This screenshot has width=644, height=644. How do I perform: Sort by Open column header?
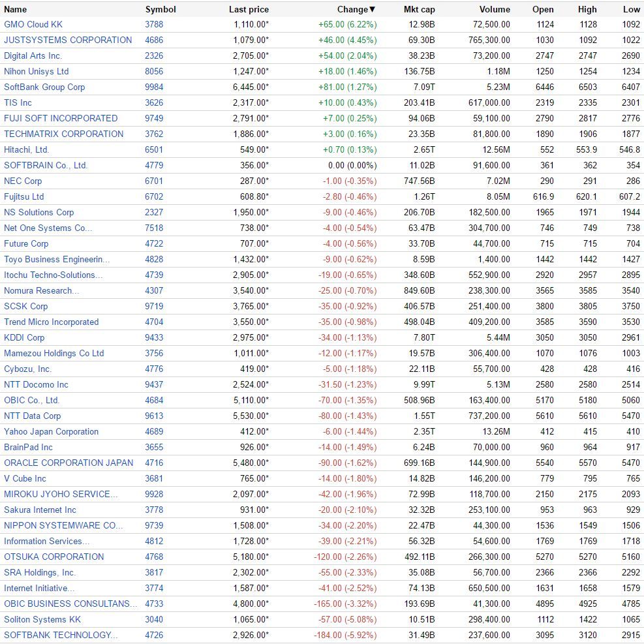click(x=543, y=9)
